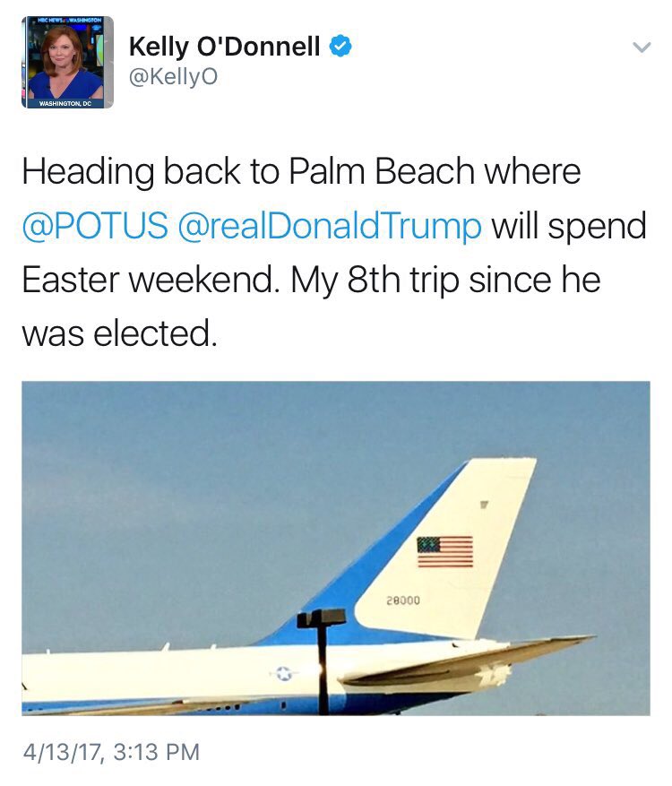The height and width of the screenshot is (786, 672).
Task: Click the "was elected." final line
Action: coord(120,333)
